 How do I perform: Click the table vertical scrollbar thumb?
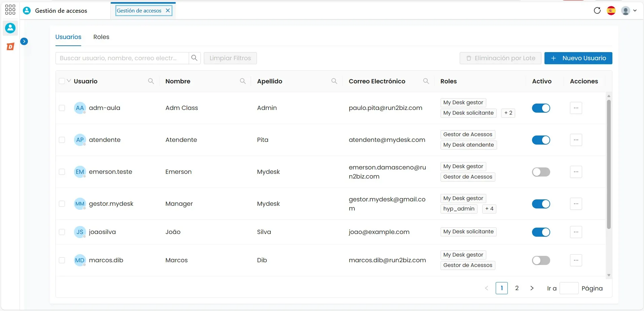coord(608,164)
